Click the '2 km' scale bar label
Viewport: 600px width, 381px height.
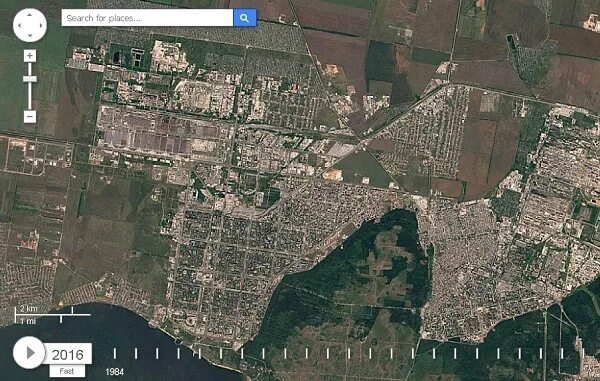29,308
